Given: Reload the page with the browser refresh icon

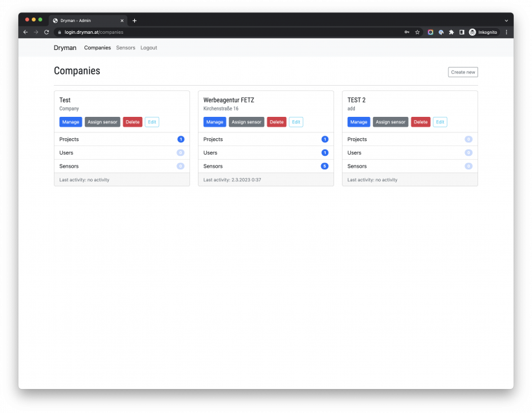Looking at the screenshot, I should point(46,32).
